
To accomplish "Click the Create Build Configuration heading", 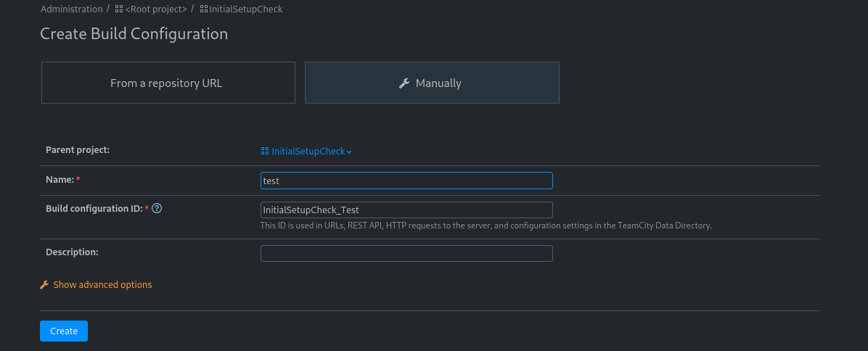I will point(134,34).
